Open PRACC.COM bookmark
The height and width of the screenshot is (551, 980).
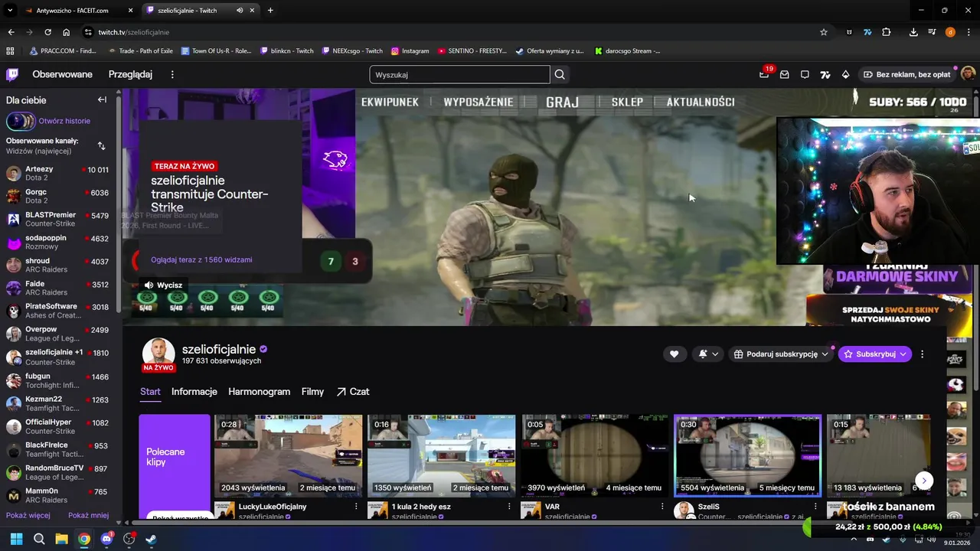pos(64,51)
